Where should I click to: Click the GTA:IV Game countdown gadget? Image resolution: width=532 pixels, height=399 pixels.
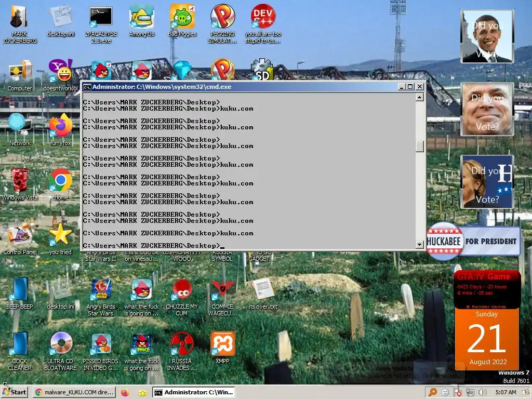coord(487,289)
